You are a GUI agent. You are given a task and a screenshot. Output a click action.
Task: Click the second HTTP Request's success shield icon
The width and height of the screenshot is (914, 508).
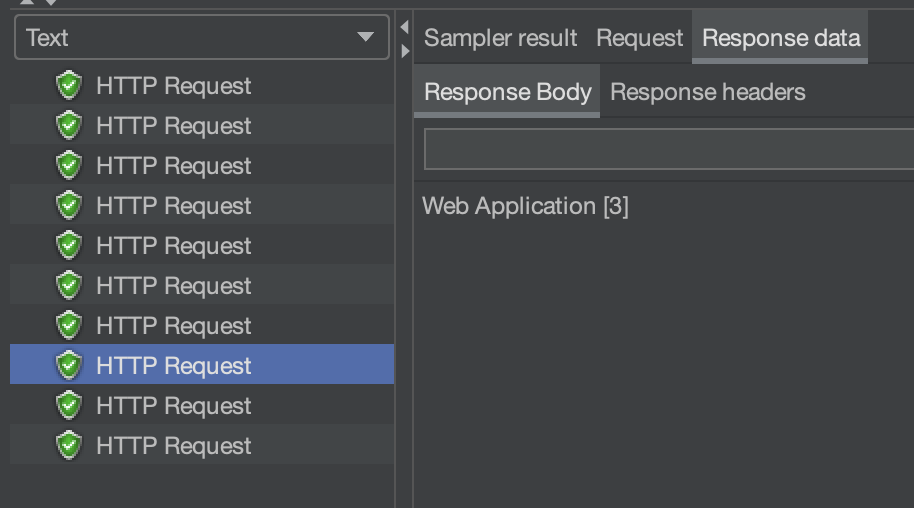pyautogui.click(x=68, y=126)
